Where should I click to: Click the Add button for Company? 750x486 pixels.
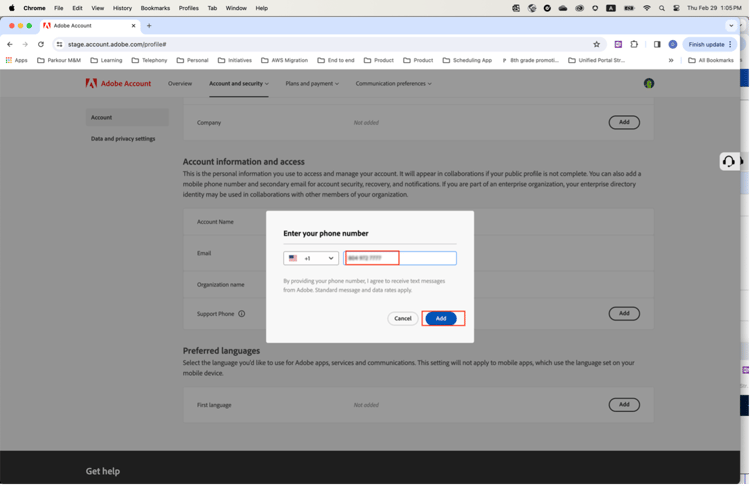[624, 122]
